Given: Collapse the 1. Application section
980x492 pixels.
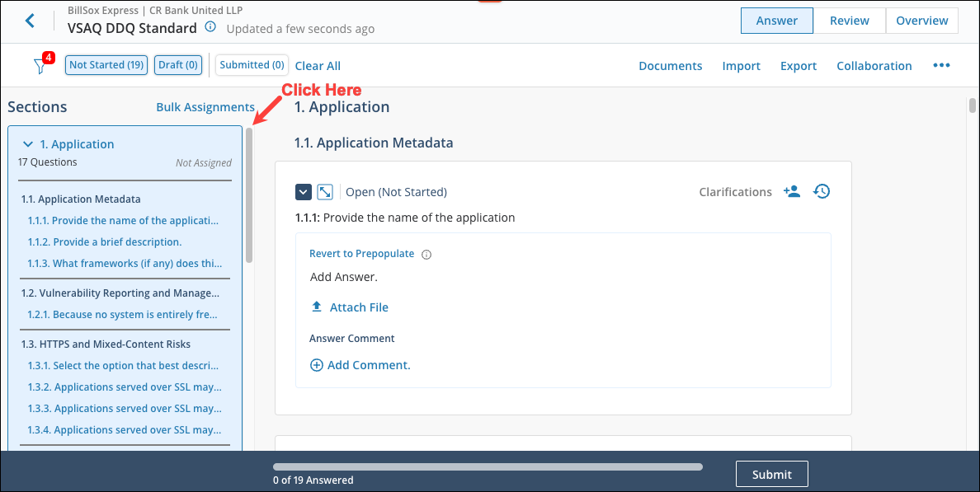Looking at the screenshot, I should tap(29, 144).
